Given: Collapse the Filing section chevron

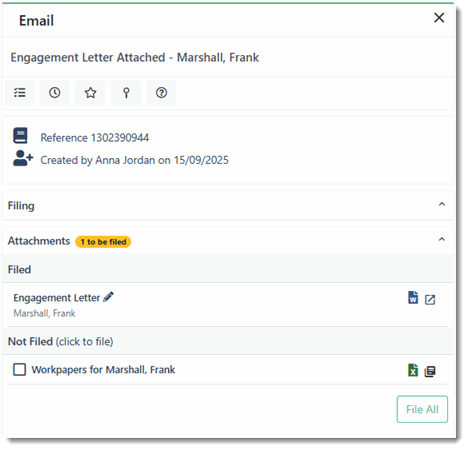Looking at the screenshot, I should (x=442, y=204).
